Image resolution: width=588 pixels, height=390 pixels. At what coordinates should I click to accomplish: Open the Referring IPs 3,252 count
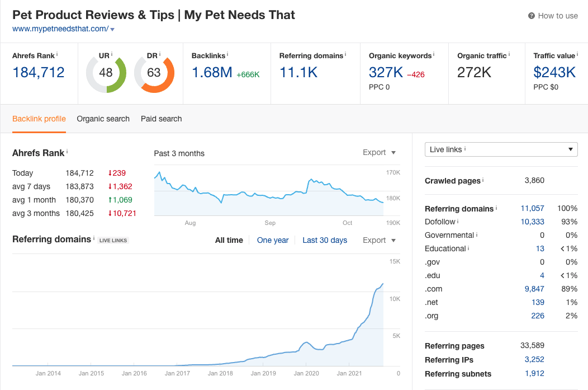pyautogui.click(x=534, y=360)
